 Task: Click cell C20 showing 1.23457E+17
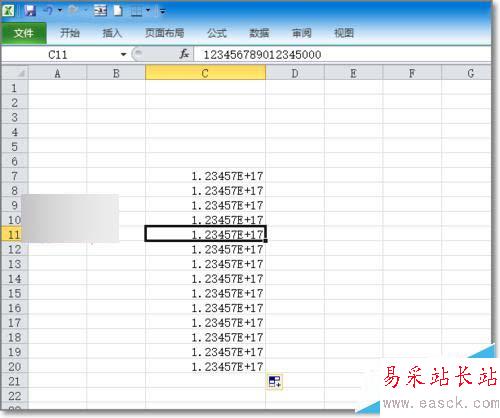tap(205, 366)
